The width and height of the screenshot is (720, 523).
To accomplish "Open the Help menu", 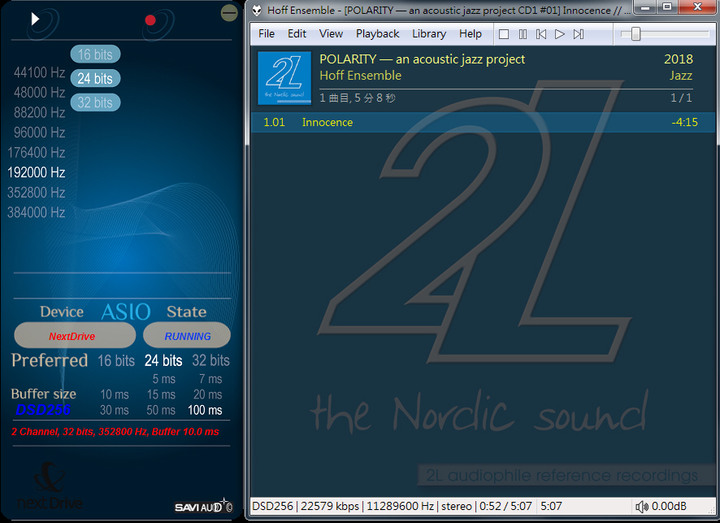I will pos(470,34).
